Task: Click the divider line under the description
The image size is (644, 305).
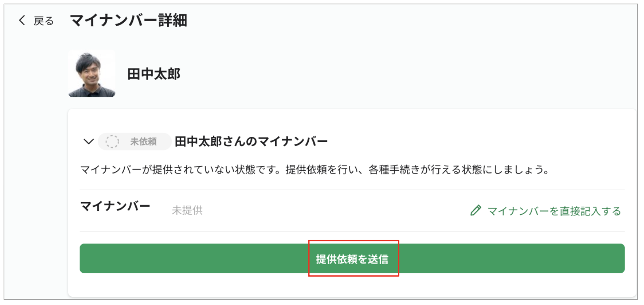Action: click(352, 190)
